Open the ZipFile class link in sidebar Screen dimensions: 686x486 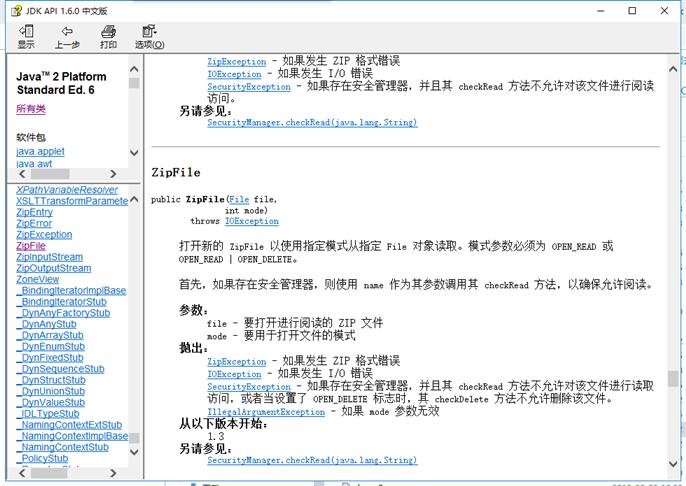[x=31, y=246]
